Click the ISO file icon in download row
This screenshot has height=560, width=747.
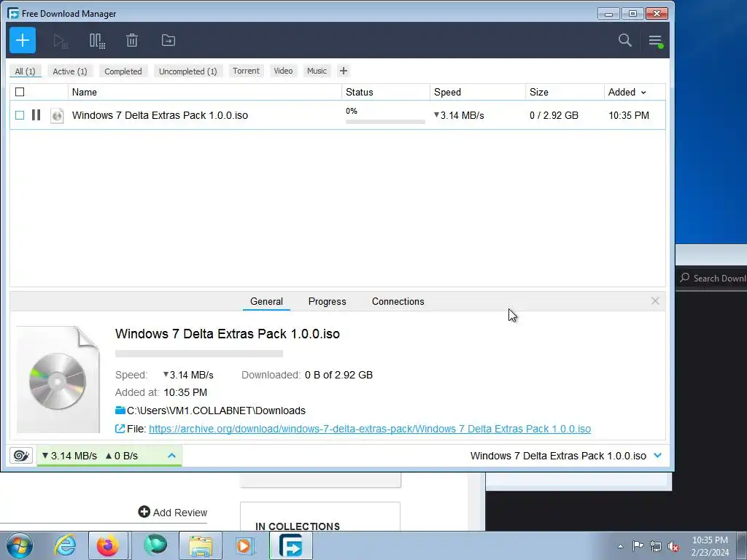click(57, 115)
